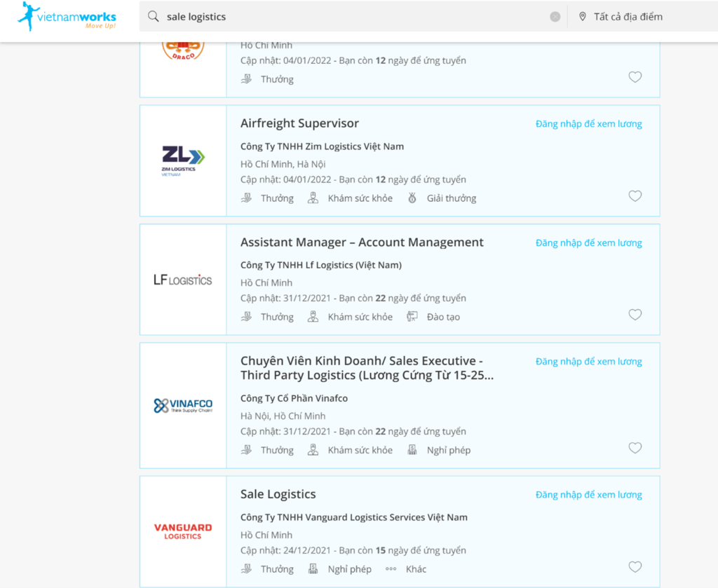Screen dimensions: 718x588
Task: Favorite the Vinafco Sales Executive job
Action: click(x=635, y=448)
